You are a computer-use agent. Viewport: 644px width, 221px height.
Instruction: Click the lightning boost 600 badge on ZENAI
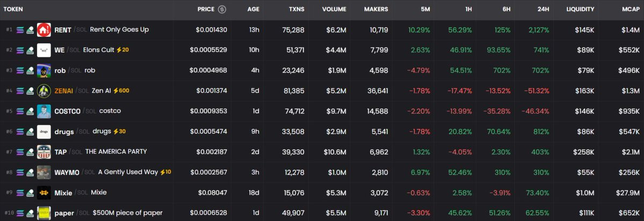pyautogui.click(x=121, y=91)
